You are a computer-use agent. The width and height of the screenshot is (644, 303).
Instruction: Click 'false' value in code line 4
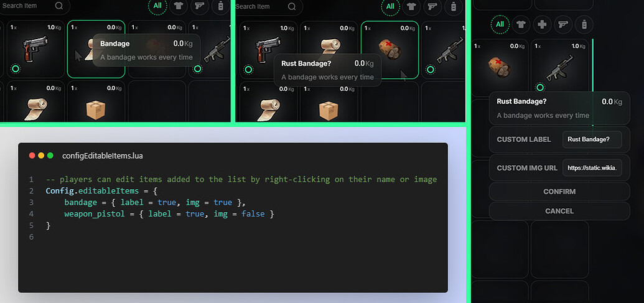253,214
